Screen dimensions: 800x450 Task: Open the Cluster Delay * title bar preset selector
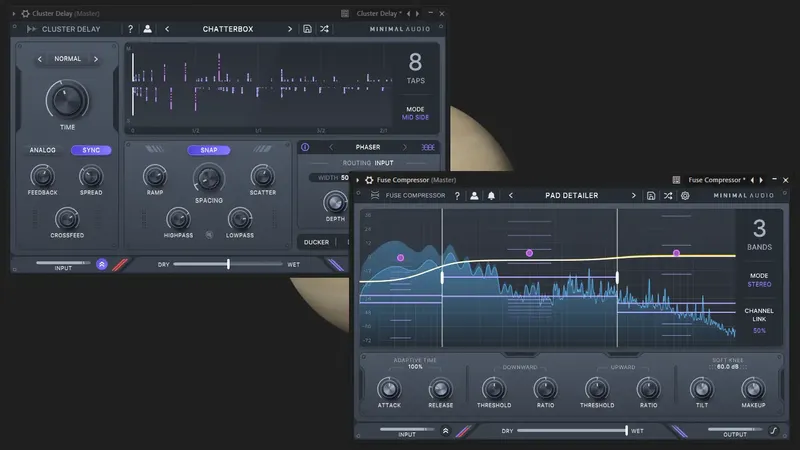[379, 13]
